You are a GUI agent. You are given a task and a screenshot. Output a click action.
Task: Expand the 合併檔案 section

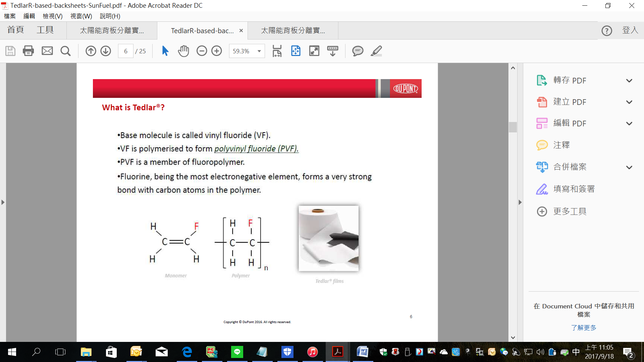(629, 167)
